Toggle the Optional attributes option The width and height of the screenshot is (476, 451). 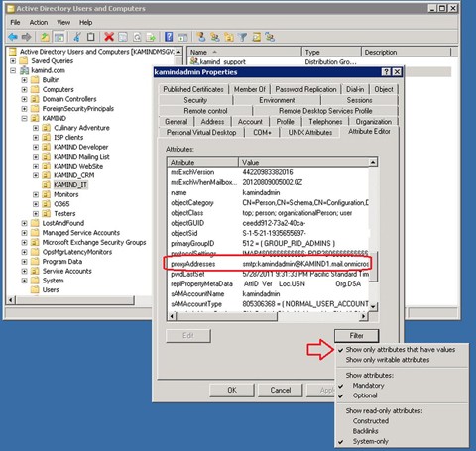[x=365, y=395]
